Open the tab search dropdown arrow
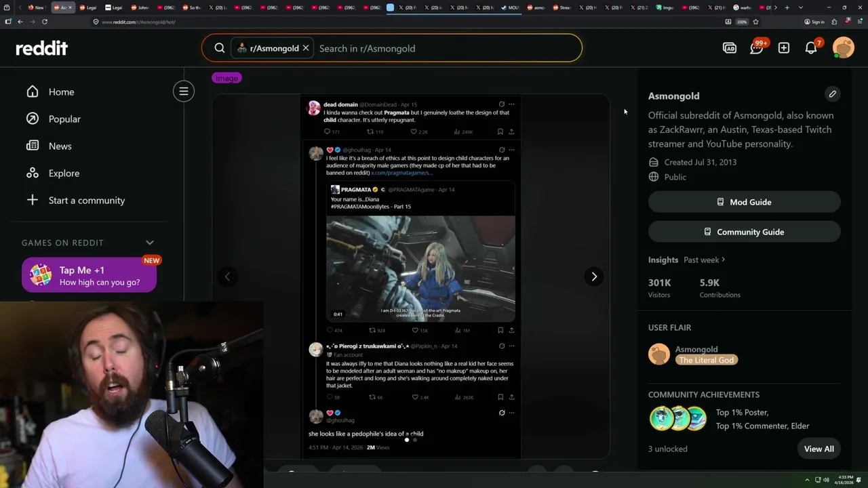This screenshot has height=488, width=868. coord(801,7)
